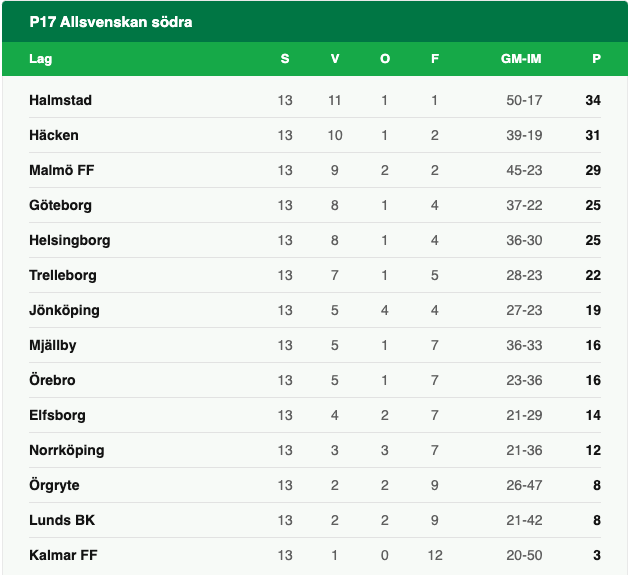Open Kalmar FF at table bottom
This screenshot has height=575, width=629.
coord(63,555)
